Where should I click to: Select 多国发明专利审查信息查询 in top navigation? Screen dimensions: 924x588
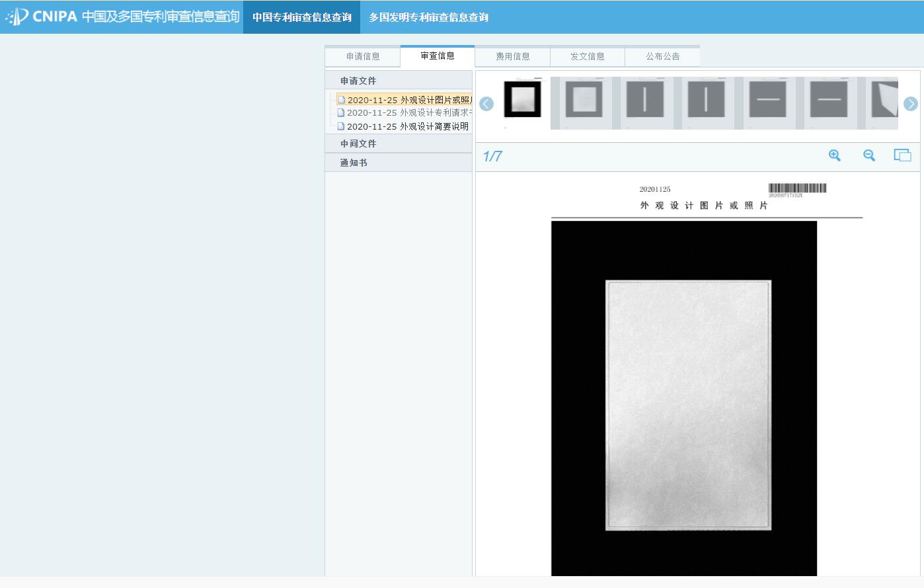tap(428, 17)
